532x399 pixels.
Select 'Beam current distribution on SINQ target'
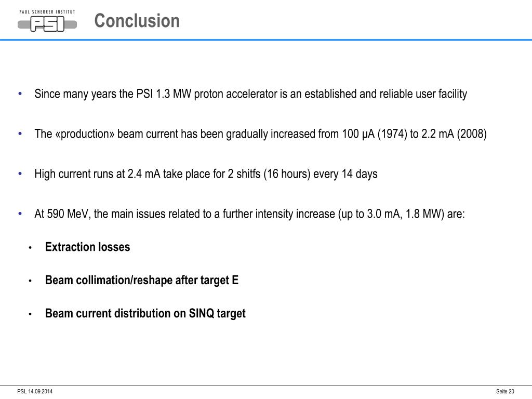coord(145,313)
